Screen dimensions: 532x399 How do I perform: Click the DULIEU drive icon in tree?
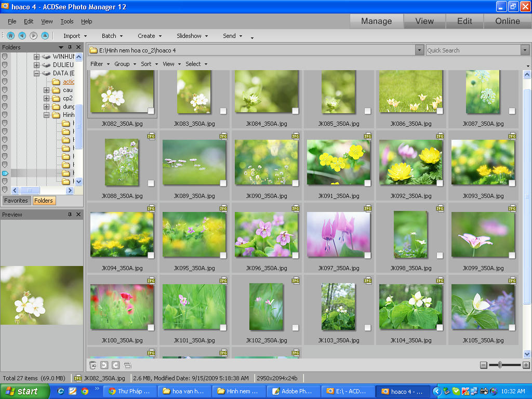tap(46, 65)
